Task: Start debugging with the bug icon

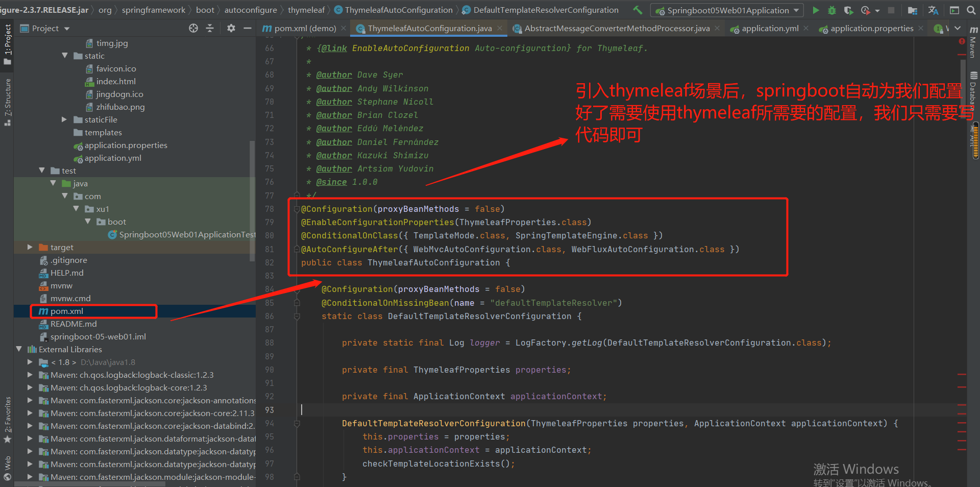Action: 832,10
